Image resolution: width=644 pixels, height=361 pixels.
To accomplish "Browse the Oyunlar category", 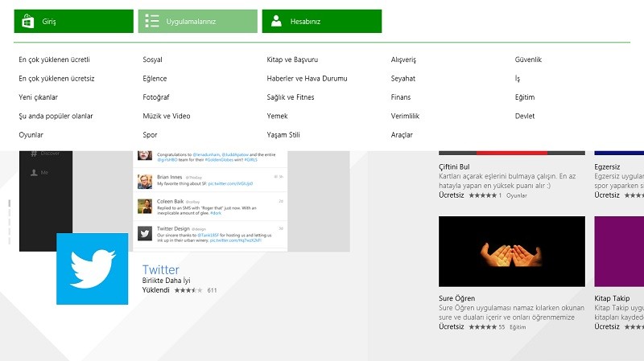I will (31, 135).
